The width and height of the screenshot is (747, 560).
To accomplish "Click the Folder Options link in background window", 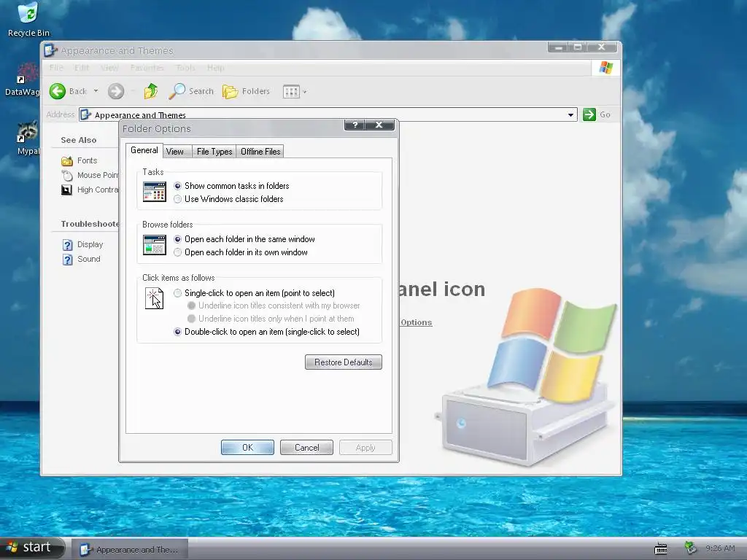I will (x=417, y=322).
